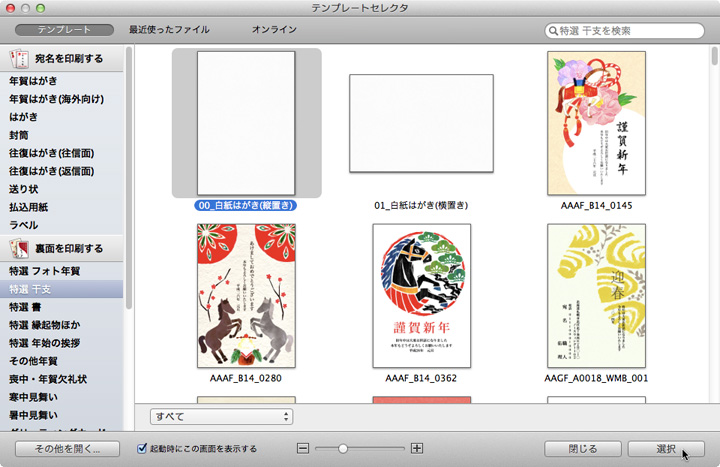Screen dimensions: 720x467
Task: Click the back side printing card icon
Action: pos(19,248)
